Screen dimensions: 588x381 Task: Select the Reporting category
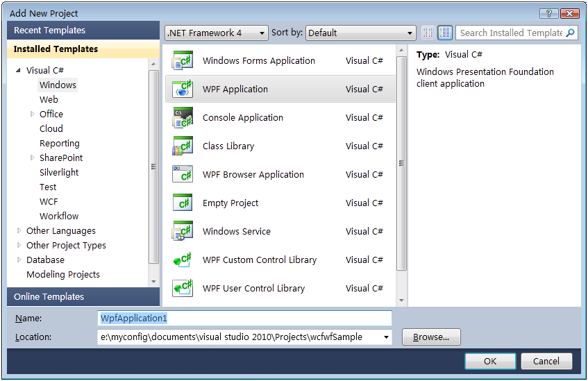click(x=60, y=143)
